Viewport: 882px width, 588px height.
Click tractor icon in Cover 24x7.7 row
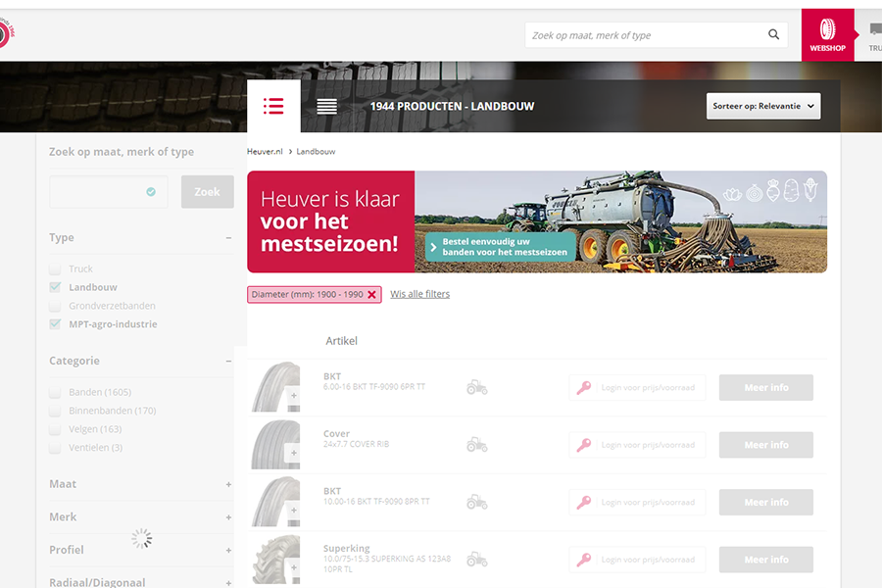coord(477,445)
